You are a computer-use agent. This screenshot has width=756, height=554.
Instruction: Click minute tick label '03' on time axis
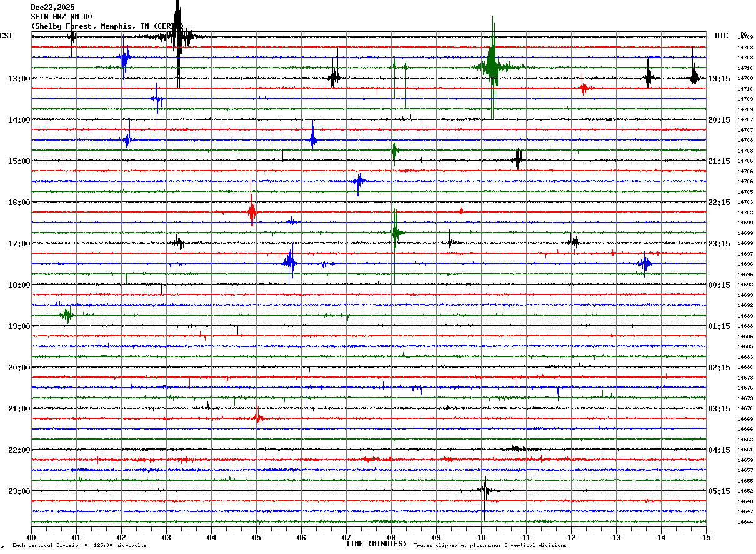click(166, 537)
